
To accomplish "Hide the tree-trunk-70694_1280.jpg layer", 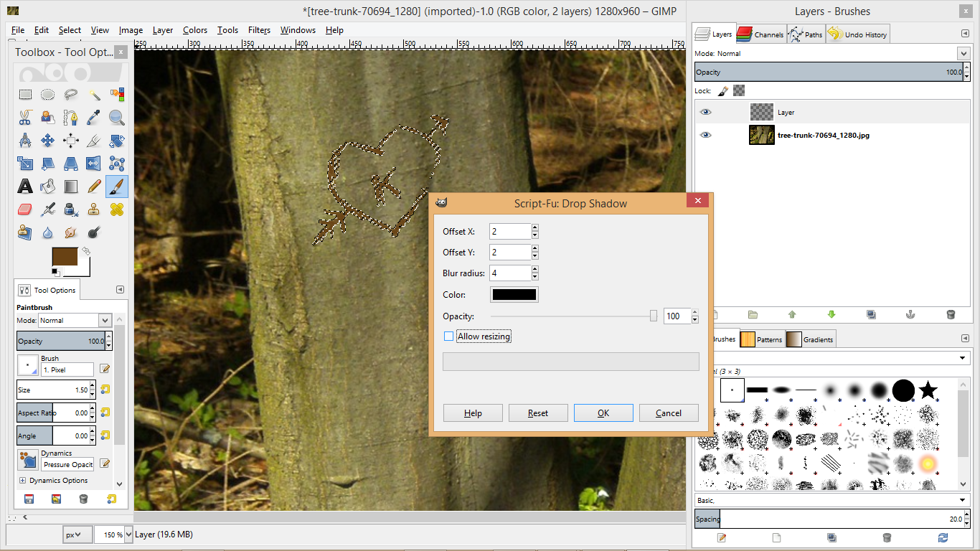I will (x=705, y=135).
